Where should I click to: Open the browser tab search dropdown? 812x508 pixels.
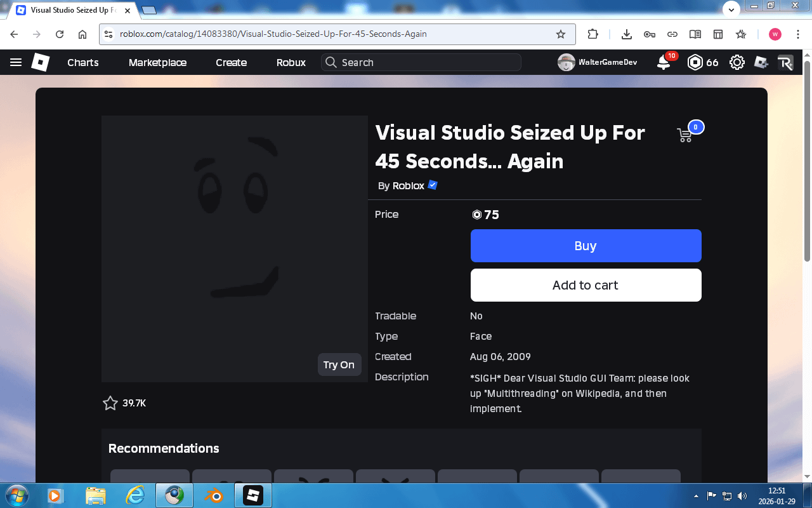click(731, 10)
